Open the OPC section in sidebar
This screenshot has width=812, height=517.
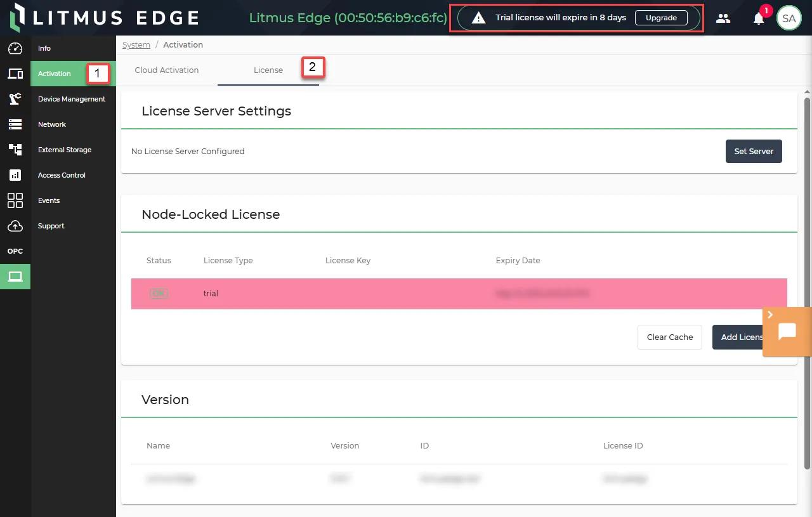coord(15,251)
